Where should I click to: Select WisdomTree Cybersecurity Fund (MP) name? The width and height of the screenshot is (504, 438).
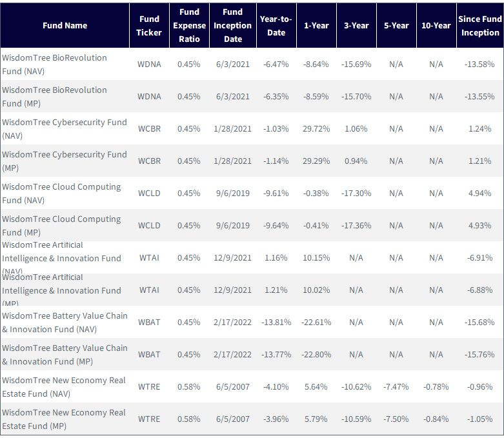point(65,161)
